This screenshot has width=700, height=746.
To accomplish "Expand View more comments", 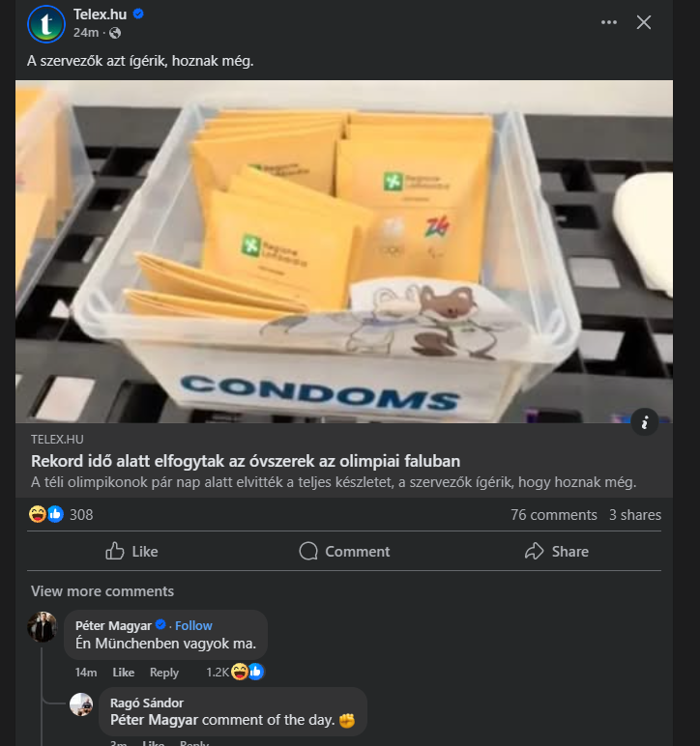I will [102, 591].
